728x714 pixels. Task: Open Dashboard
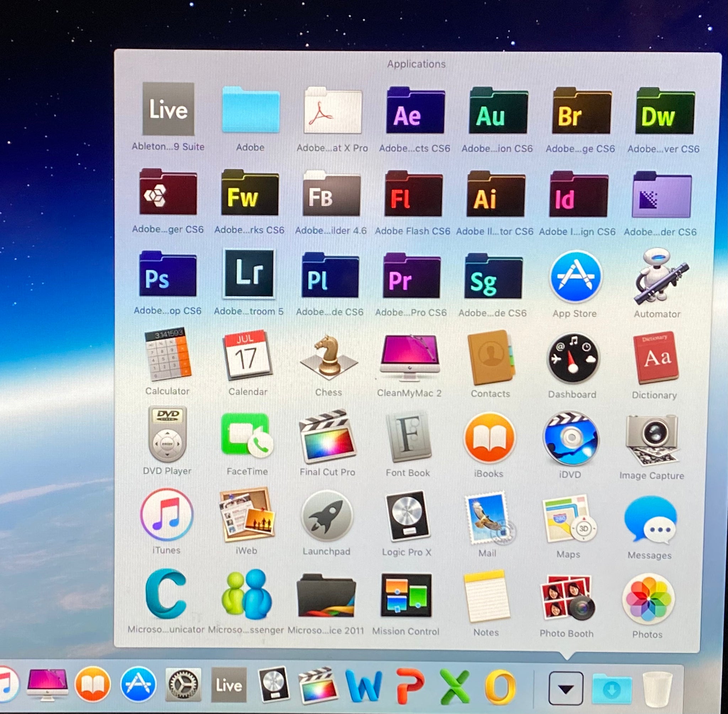(x=573, y=358)
